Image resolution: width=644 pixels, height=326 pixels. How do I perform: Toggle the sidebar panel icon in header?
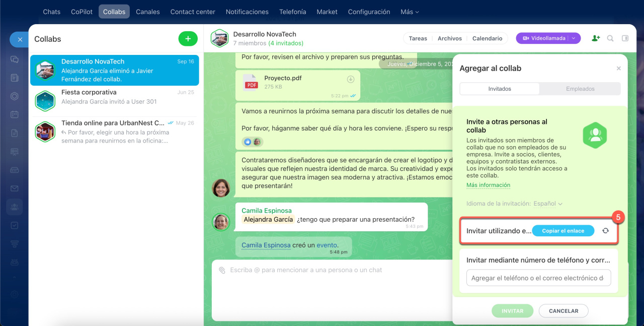point(625,38)
